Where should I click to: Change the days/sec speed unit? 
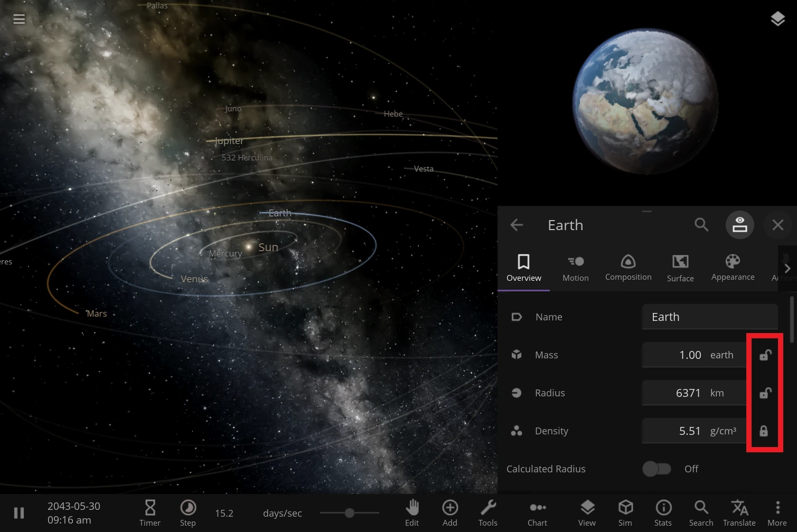point(283,513)
